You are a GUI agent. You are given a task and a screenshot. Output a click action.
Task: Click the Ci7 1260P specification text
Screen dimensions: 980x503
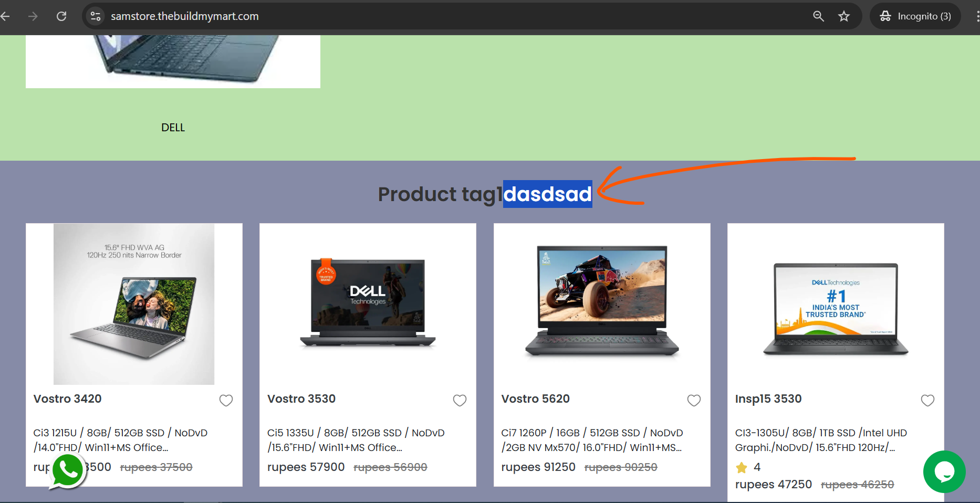click(592, 440)
